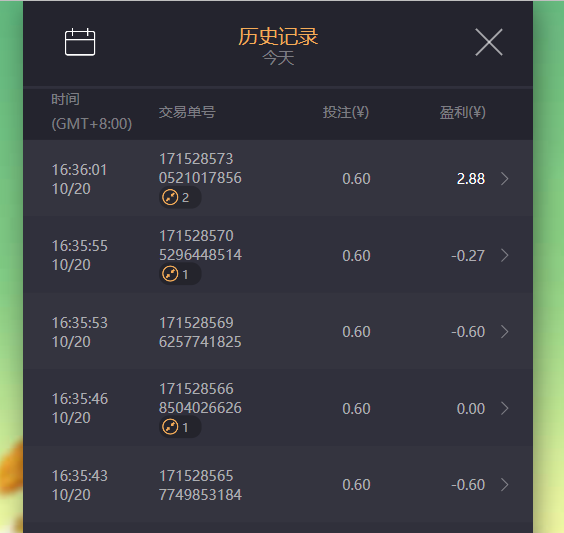
Task: Expand details arrow for the -0.27 profit row
Action: coord(505,255)
